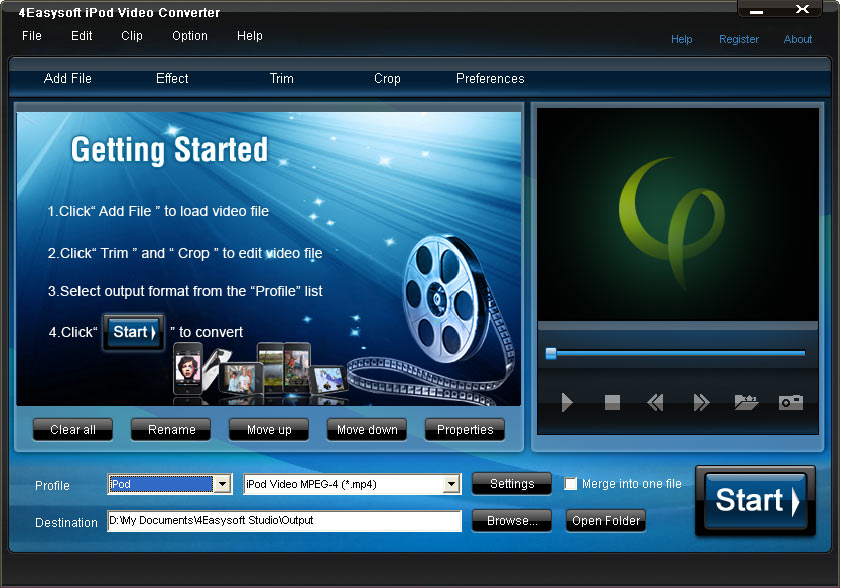Expand the iPod profile category dropdown
Screen dimensions: 841x588
pos(222,484)
